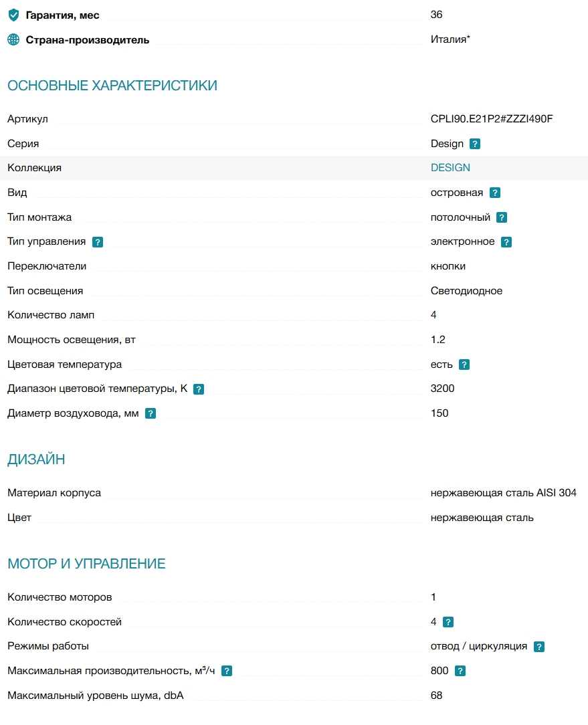The image size is (588, 725).
Task: Click help icon beside Максимальная производительность label
Action: click(227, 671)
